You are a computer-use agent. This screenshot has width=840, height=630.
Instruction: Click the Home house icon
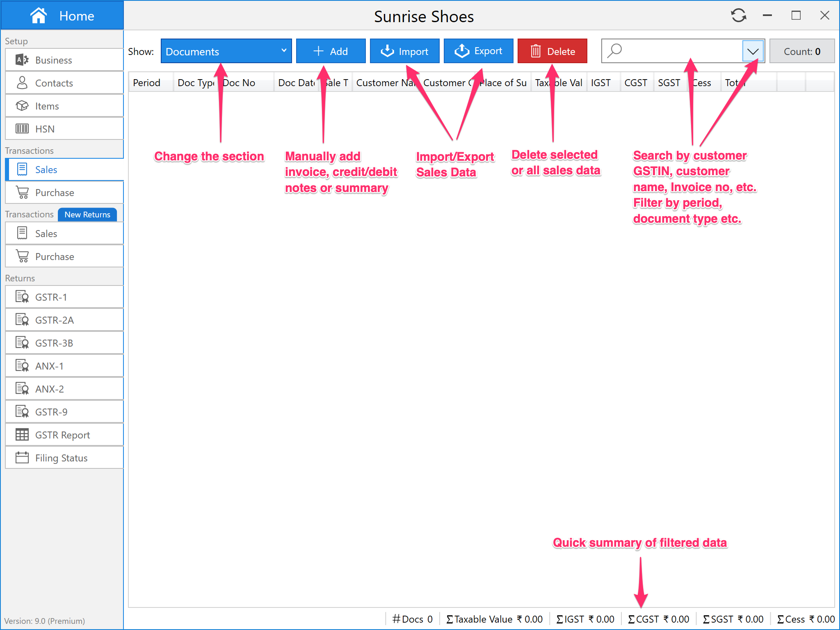(39, 16)
